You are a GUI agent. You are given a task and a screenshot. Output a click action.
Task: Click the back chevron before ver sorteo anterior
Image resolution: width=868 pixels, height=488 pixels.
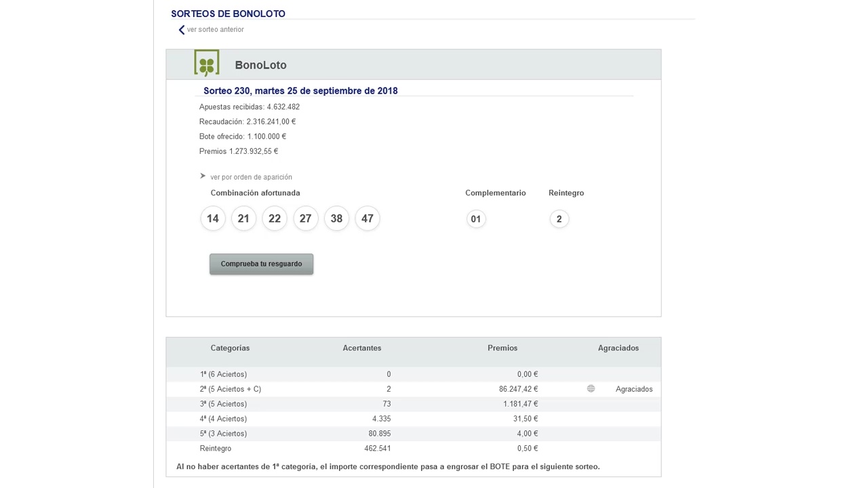181,30
